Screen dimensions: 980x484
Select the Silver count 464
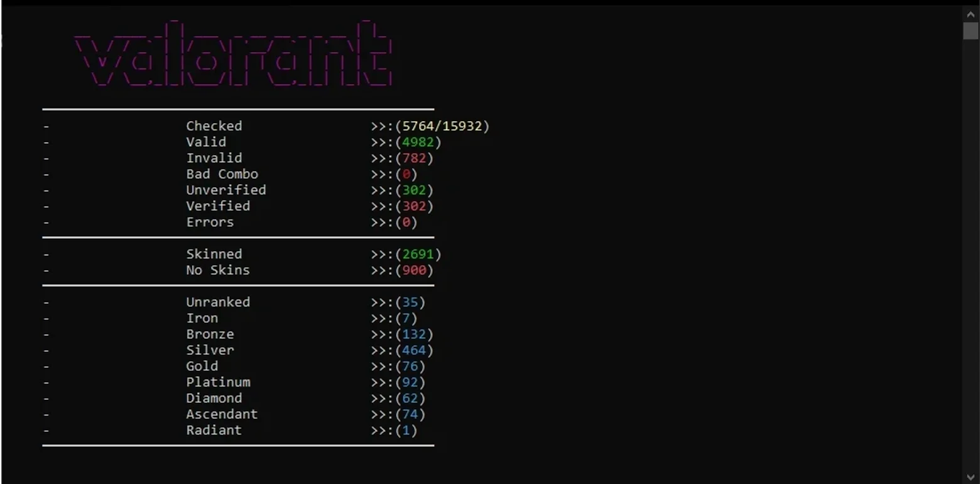[x=414, y=350]
